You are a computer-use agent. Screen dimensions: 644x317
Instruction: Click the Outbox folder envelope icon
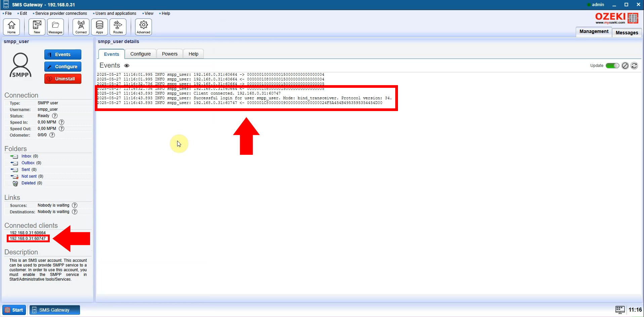coord(14,163)
